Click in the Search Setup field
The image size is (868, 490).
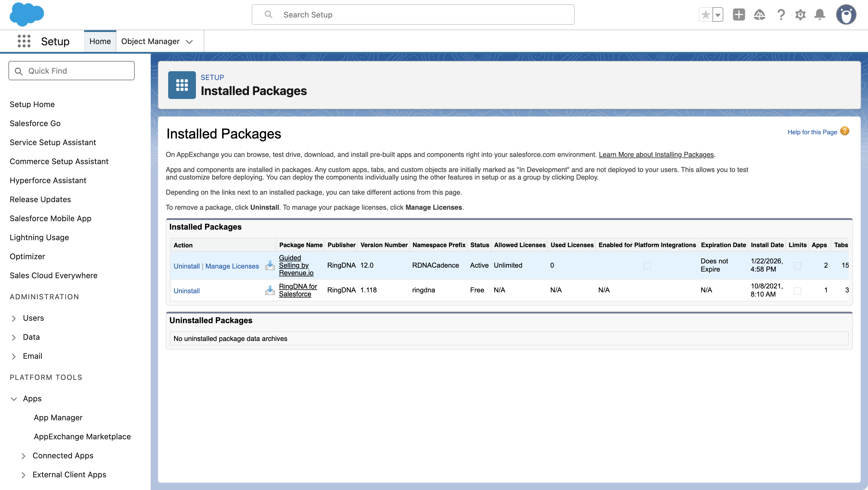click(x=413, y=14)
